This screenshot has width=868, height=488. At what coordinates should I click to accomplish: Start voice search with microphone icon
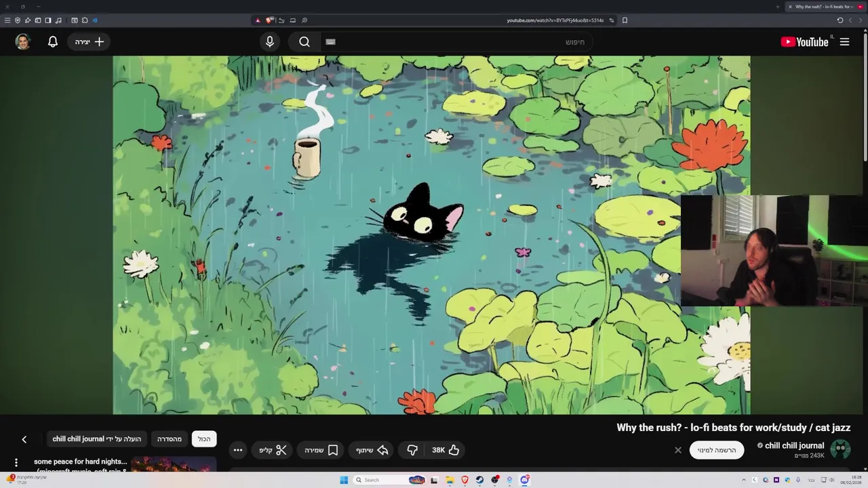tap(270, 42)
